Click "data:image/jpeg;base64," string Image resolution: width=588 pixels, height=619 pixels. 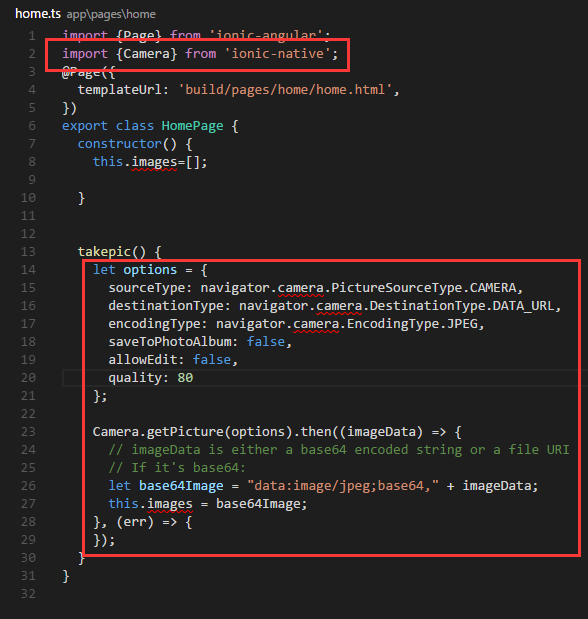[x=343, y=486]
